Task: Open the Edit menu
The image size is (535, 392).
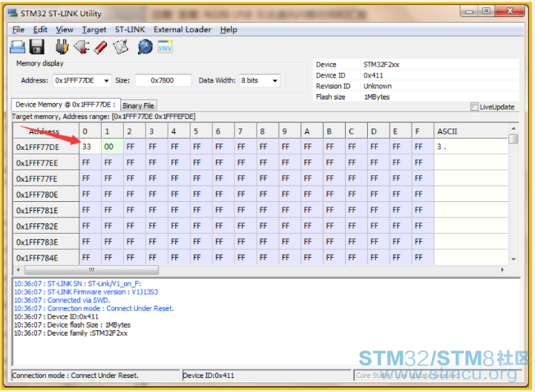Action: [40, 30]
